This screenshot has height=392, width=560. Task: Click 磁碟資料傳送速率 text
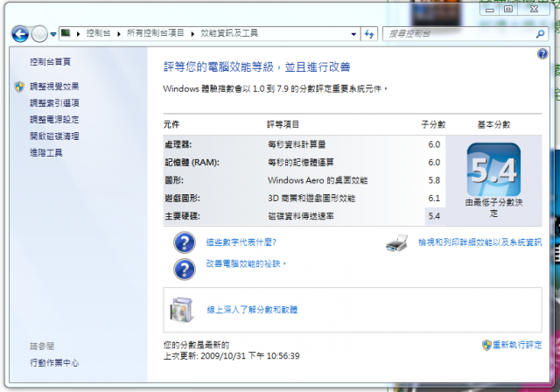click(301, 216)
